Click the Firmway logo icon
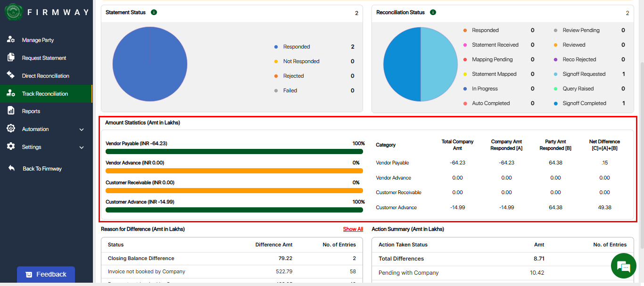The width and height of the screenshot is (644, 286). [14, 12]
